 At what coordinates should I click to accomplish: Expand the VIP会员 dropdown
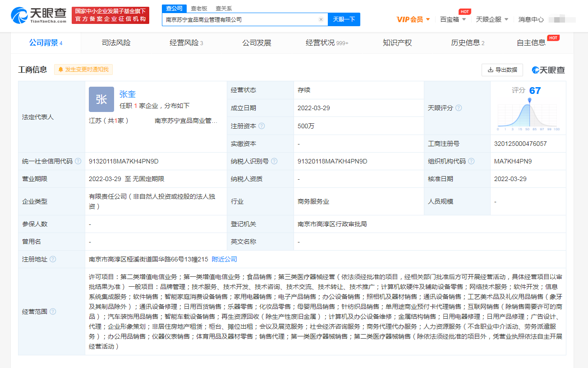(x=413, y=19)
